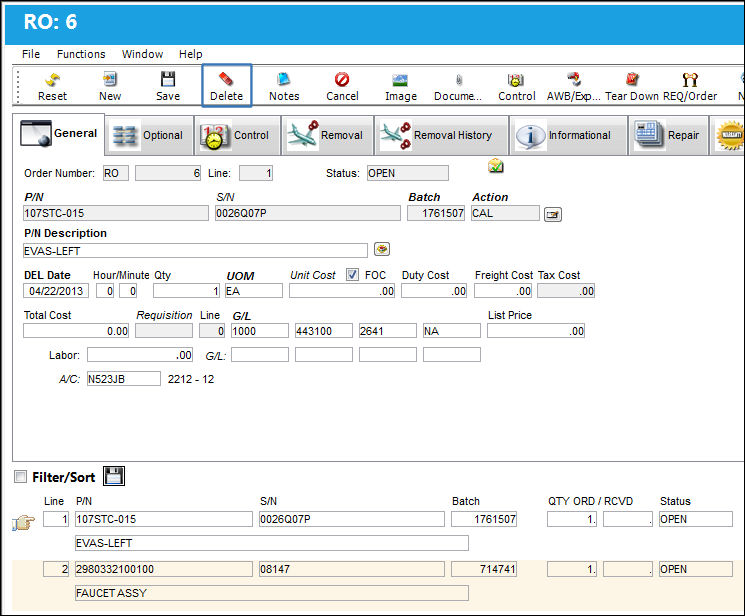
Task: Click the G/L field containing 1000
Action: coord(260,331)
